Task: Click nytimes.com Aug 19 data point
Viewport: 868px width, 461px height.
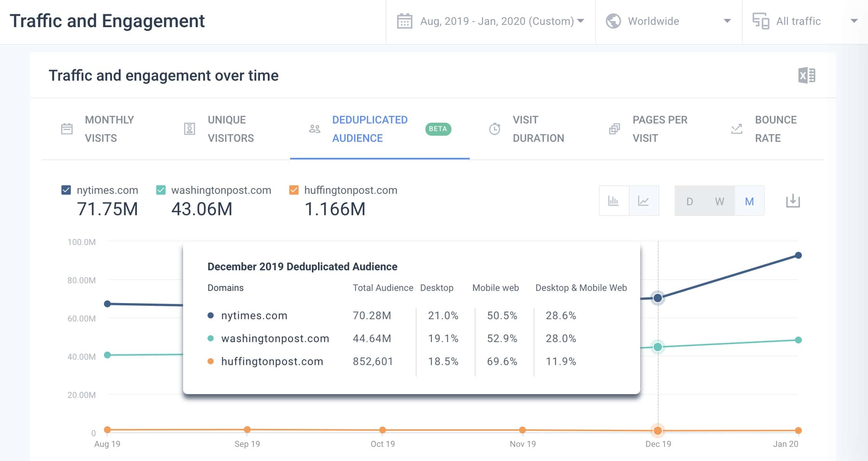Action: click(107, 304)
